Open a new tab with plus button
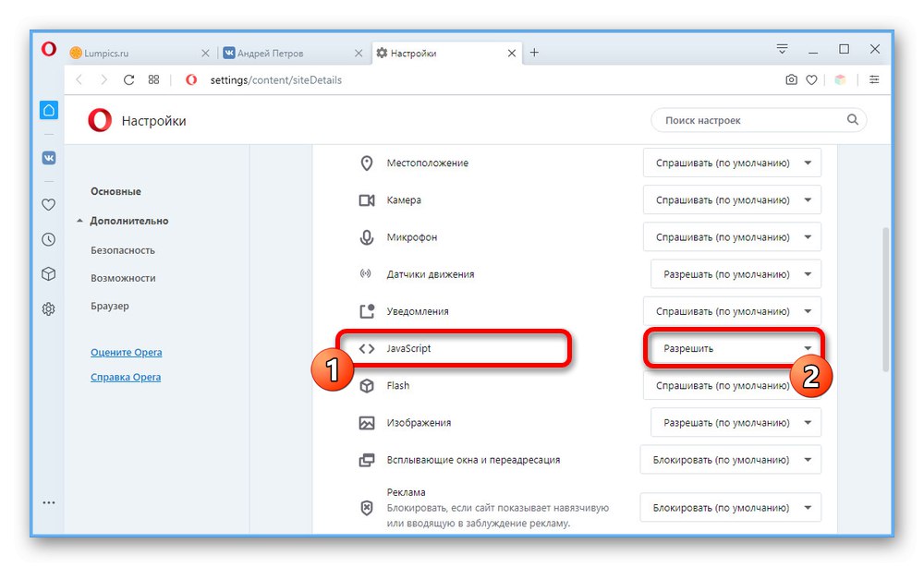Image resolution: width=924 pixels, height=567 pixels. [x=534, y=53]
